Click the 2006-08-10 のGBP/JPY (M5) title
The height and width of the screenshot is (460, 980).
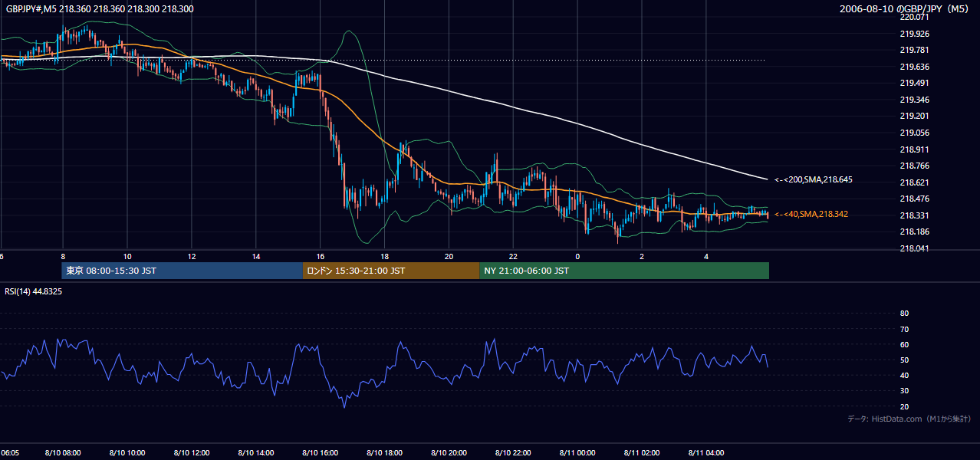pyautogui.click(x=905, y=8)
